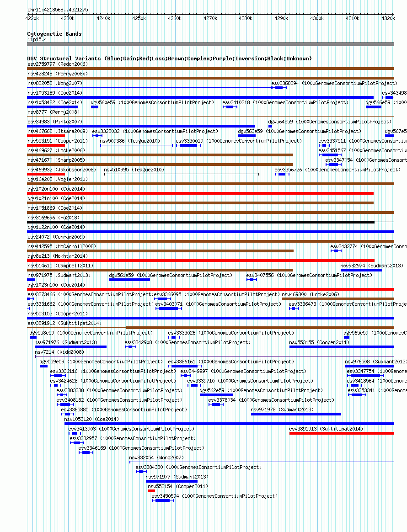Viewport: 407px width, 532px height.
Task: Open nsv510995 (Teague2010) label
Action: click(134, 170)
